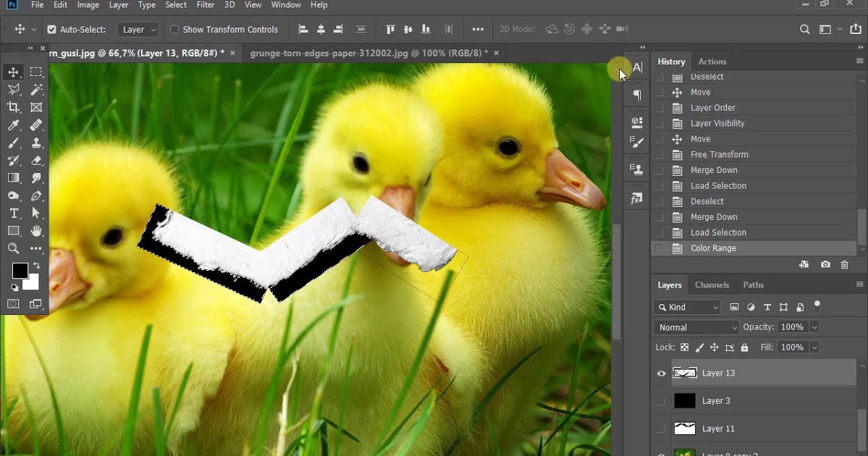Switch to the Paths tab
The image size is (868, 456).
[754, 285]
